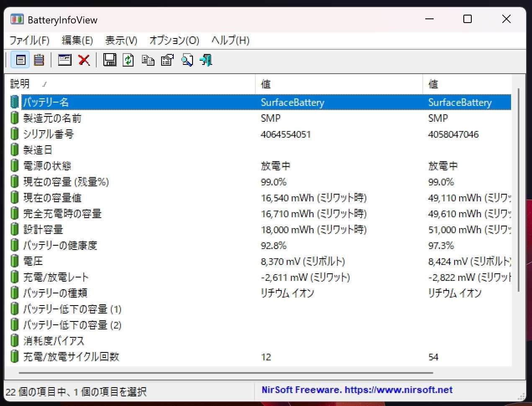Open the ファイル(F) menu

(x=29, y=41)
